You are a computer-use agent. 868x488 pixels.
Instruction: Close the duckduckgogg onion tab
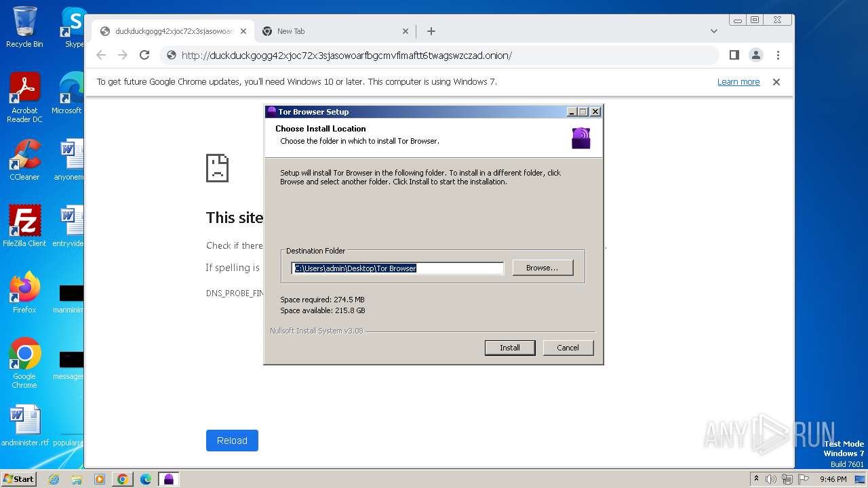(243, 31)
